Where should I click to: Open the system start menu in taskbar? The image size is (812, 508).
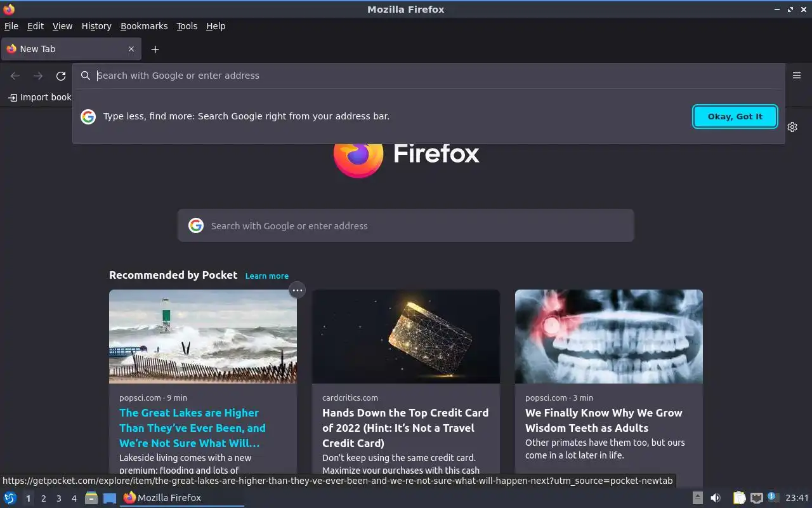[x=10, y=498]
